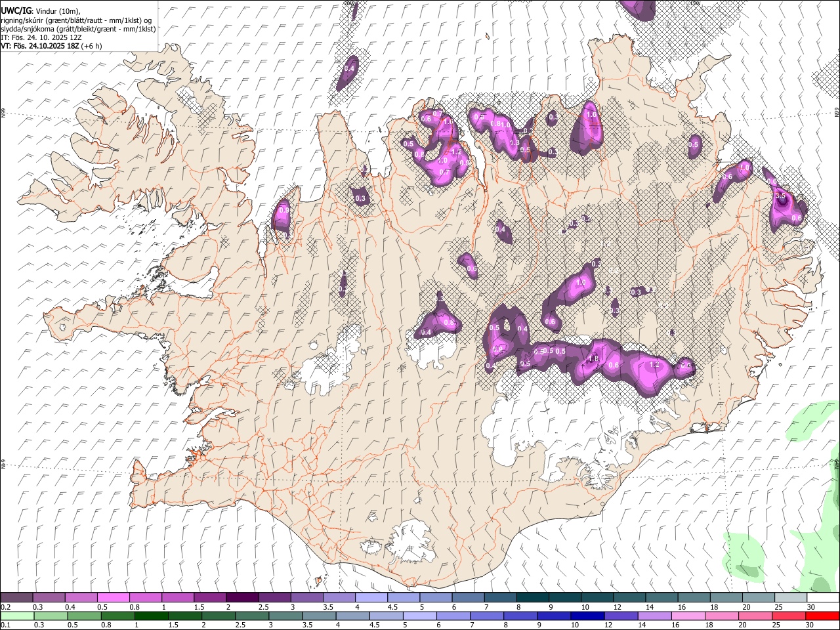Click the red swatch after 30 in the bottom row
Viewport: 840px width, 630px height.
click(x=822, y=616)
